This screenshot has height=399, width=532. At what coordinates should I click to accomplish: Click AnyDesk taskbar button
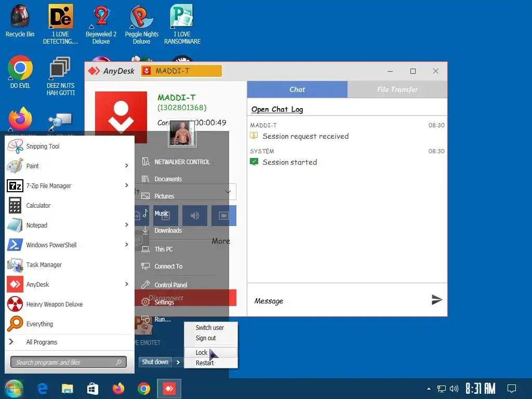coord(169,389)
